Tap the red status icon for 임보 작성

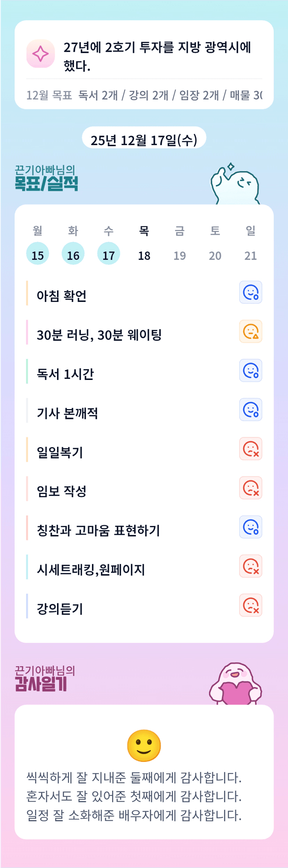pos(250,488)
